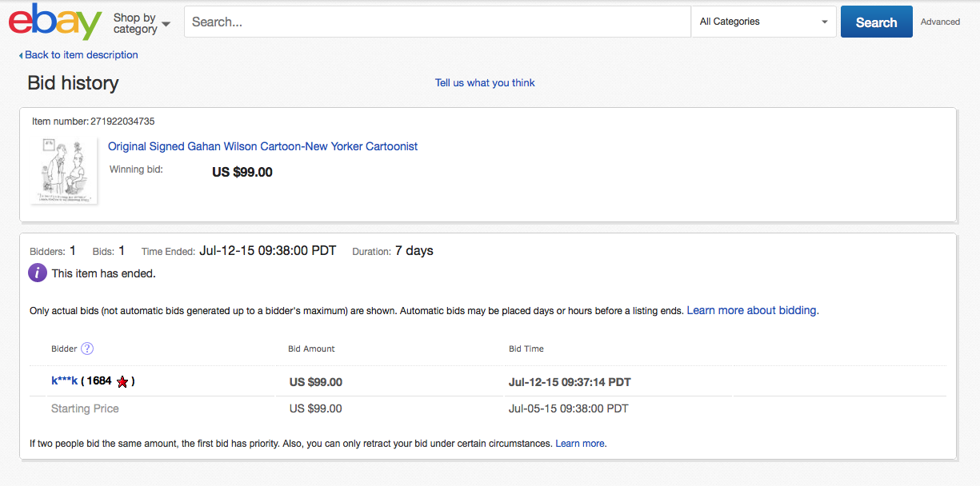This screenshot has height=486, width=980.
Task: Expand the All Categories combo box
Action: point(763,22)
